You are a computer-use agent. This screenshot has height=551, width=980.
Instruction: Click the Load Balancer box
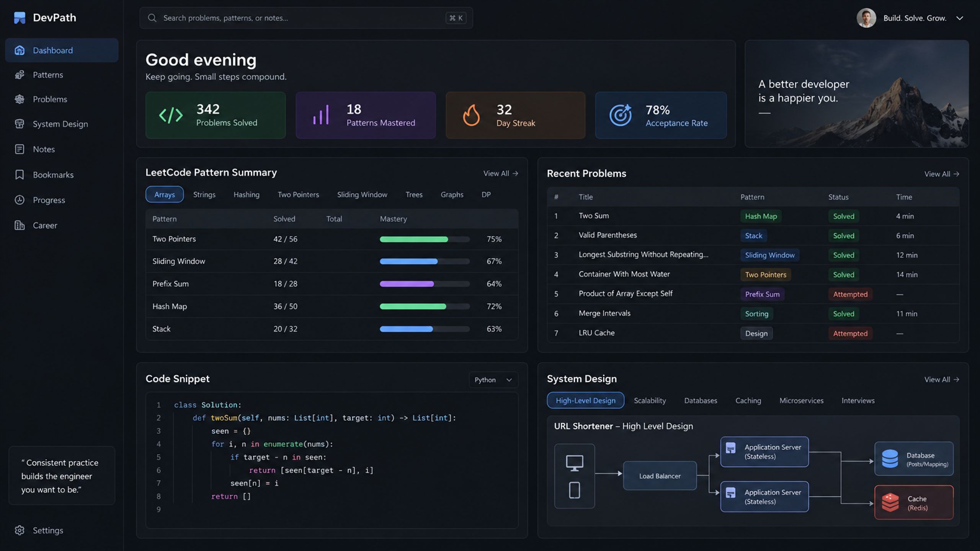(x=660, y=476)
